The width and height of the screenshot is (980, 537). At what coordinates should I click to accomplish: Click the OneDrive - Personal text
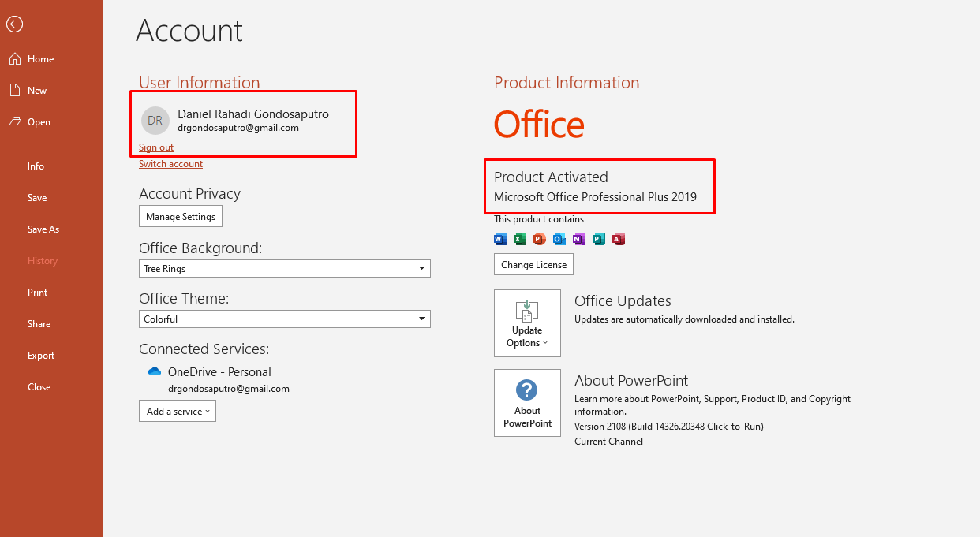coord(219,372)
